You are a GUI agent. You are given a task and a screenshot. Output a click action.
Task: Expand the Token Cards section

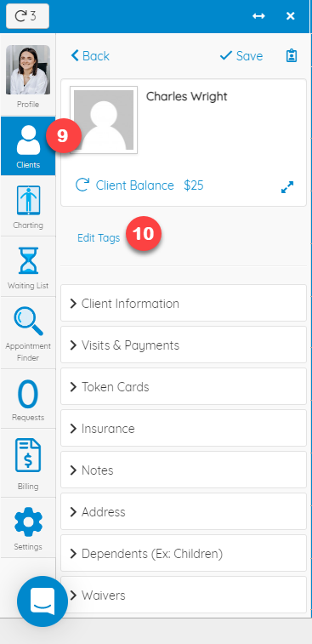[x=184, y=386]
